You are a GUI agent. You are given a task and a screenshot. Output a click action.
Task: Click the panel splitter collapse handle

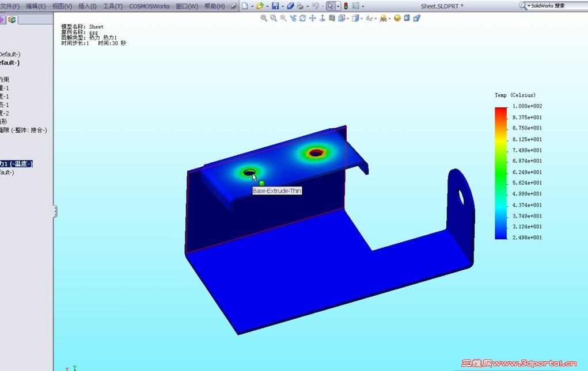[x=55, y=212]
